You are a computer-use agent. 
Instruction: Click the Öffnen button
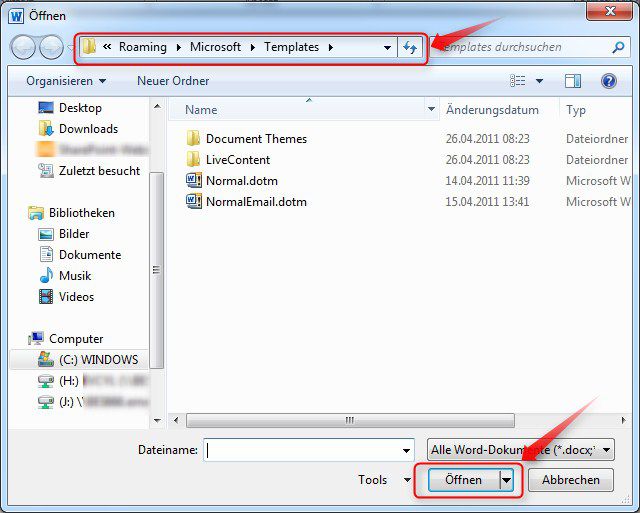pos(464,480)
